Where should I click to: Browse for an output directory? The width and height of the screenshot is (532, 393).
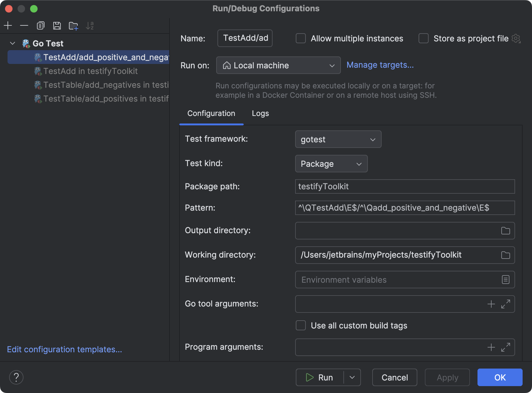pos(505,231)
